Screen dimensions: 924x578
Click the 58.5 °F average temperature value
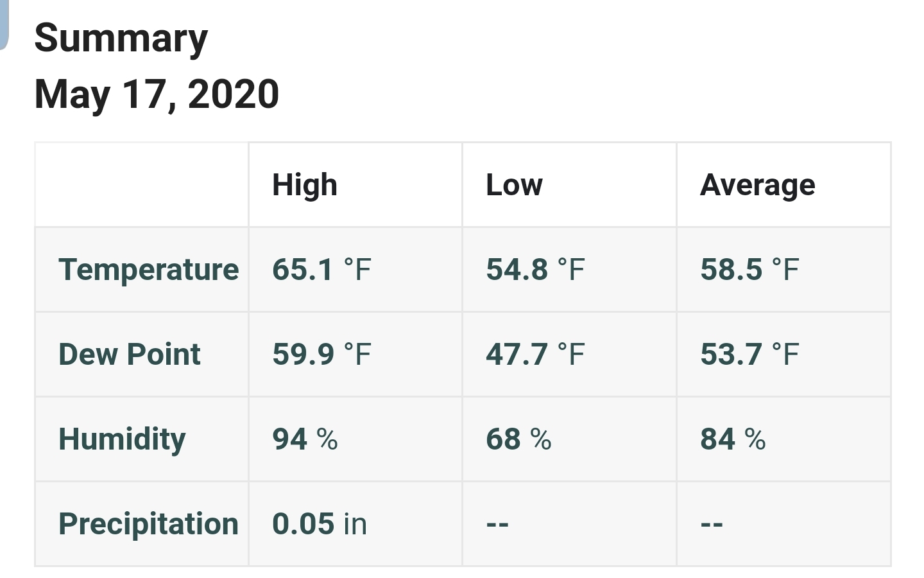pyautogui.click(x=749, y=270)
